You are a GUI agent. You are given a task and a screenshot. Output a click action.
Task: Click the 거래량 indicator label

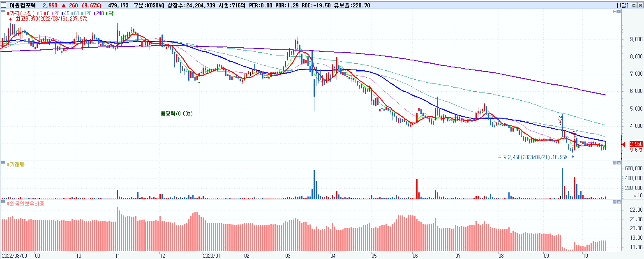(x=16, y=164)
